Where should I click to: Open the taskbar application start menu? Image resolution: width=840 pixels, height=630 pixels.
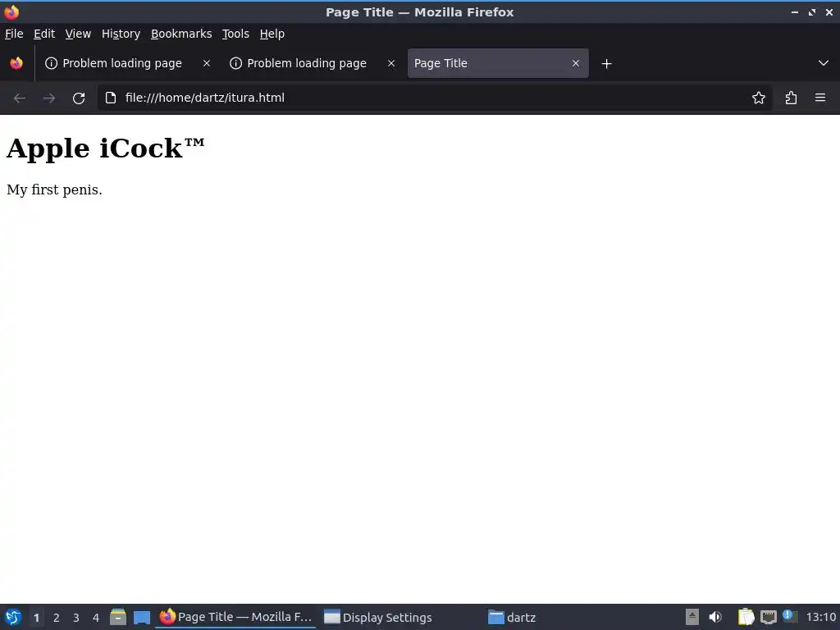(x=13, y=617)
